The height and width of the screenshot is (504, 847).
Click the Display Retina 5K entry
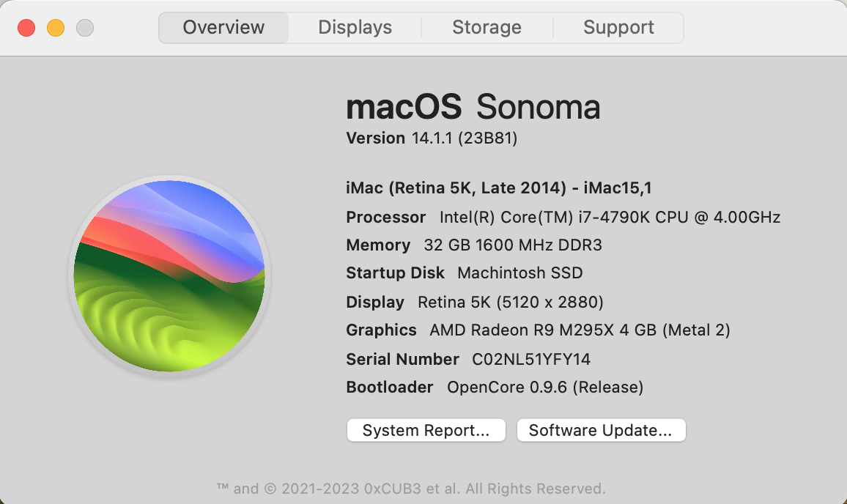tap(474, 302)
